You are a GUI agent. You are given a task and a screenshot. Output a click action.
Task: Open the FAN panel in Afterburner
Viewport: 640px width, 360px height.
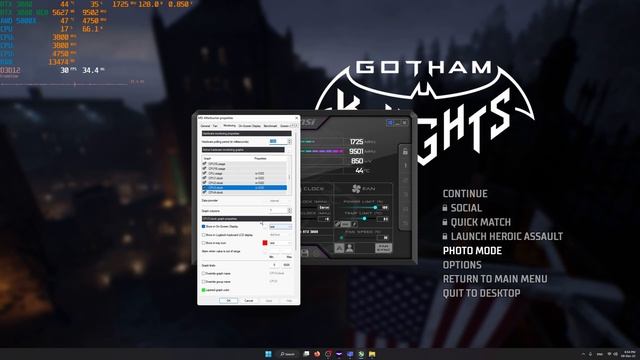click(363, 189)
